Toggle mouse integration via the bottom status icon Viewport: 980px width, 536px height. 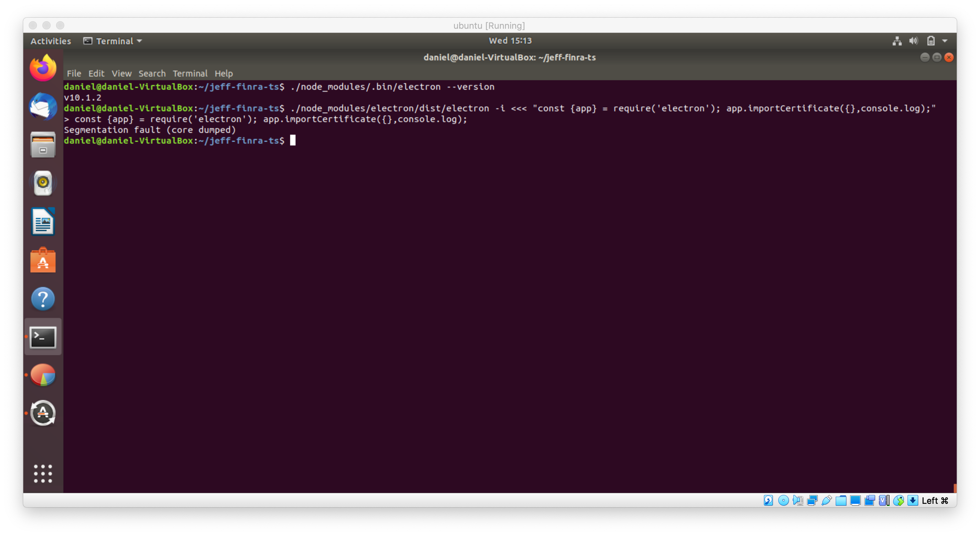899,501
